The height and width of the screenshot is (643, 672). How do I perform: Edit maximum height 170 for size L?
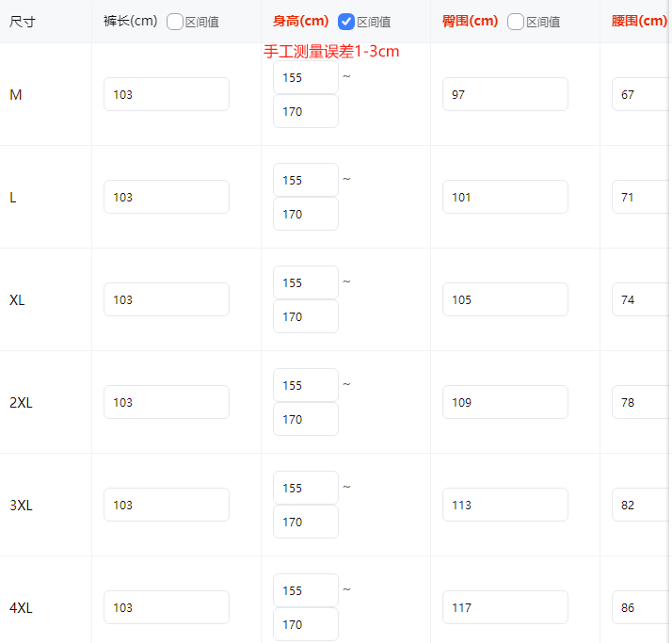pyautogui.click(x=306, y=214)
